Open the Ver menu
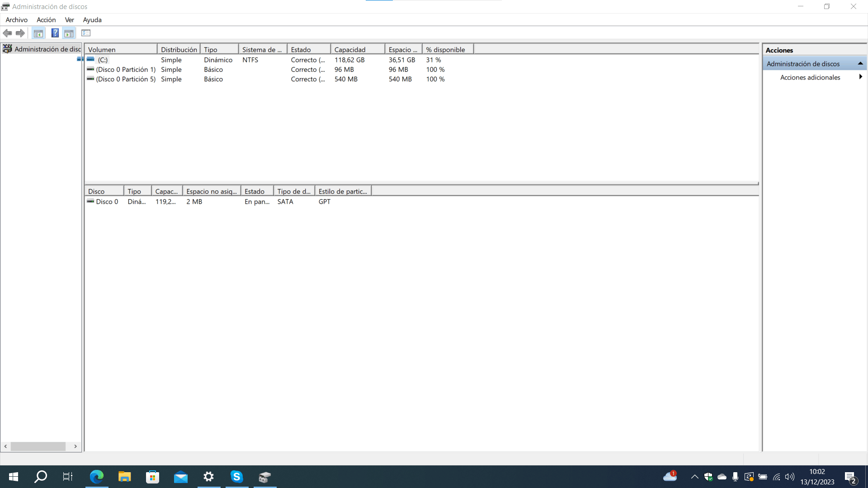Screen dimensions: 868x488 coord(69,19)
